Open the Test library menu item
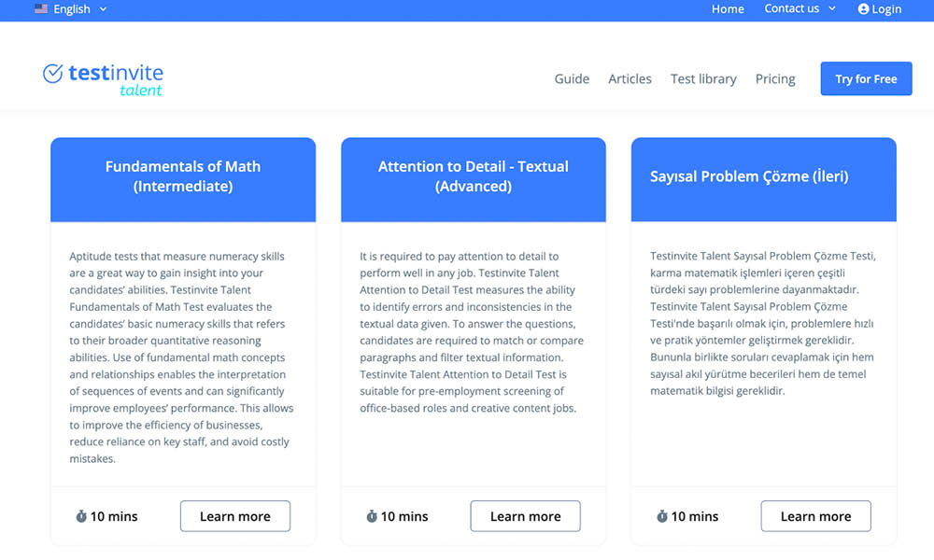Screen dimensions: 934x560 [703, 79]
